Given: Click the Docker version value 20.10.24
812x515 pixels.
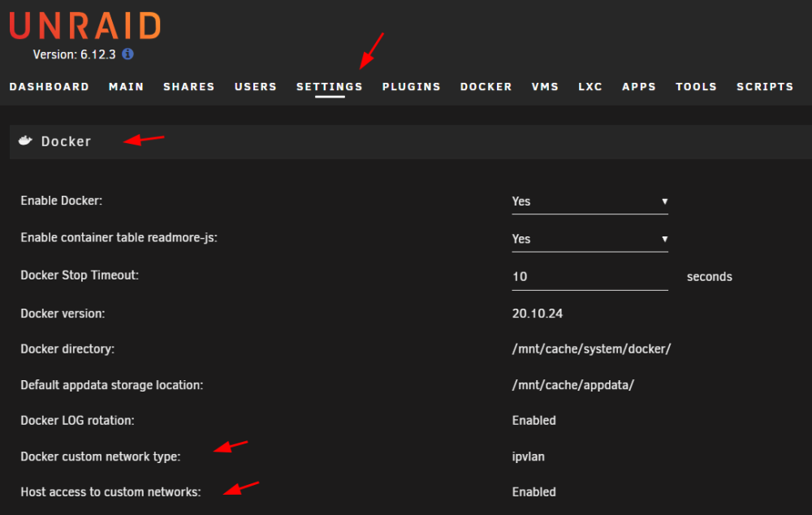Looking at the screenshot, I should [x=538, y=314].
